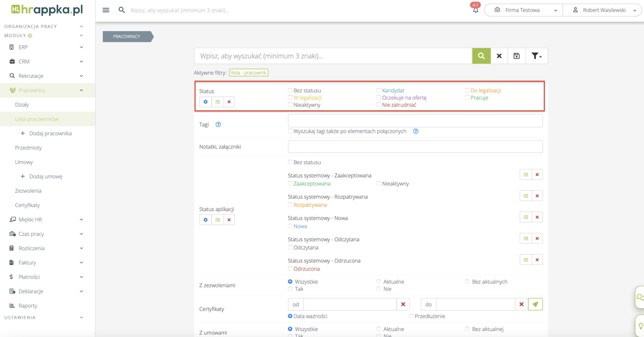Viewport: 644px width, 337px height.
Task: Click the hamburger menu icon
Action: [106, 10]
